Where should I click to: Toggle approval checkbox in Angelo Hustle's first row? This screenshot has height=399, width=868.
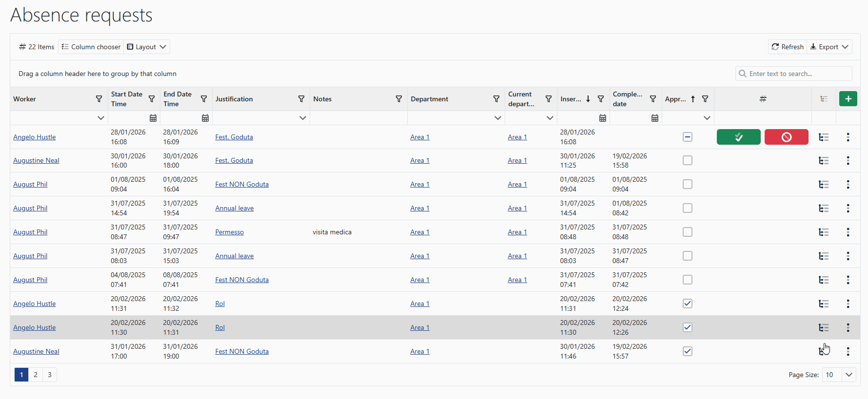[x=688, y=137]
